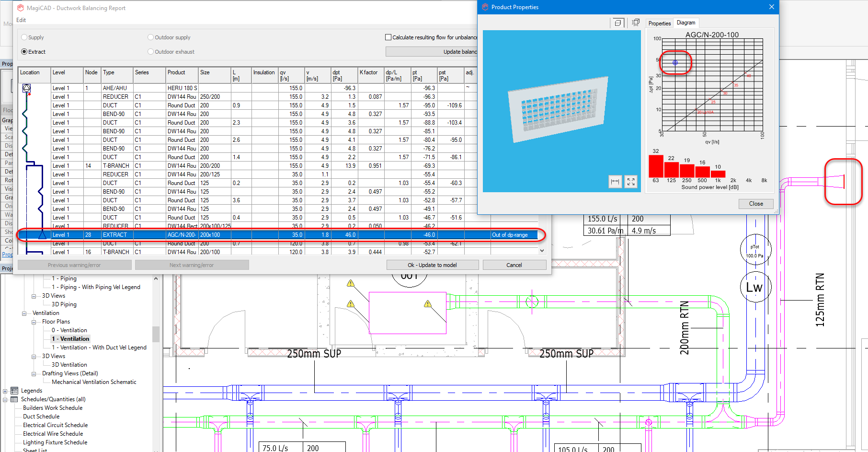Collapse the Ventilation Floor Plans node

(34, 322)
